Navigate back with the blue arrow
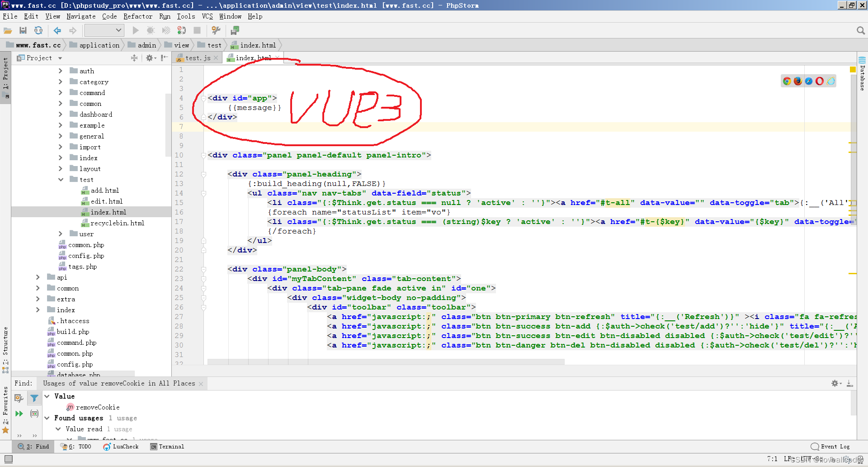Screen dimensions: 868x467 [57, 30]
